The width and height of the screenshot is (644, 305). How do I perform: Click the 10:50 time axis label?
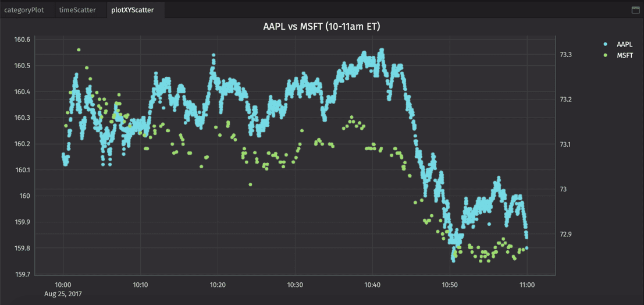pyautogui.click(x=450, y=285)
